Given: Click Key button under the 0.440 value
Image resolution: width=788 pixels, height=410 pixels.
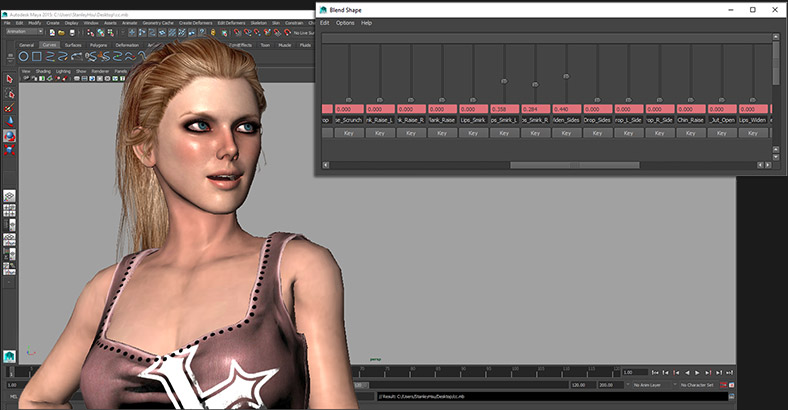Looking at the screenshot, I should pyautogui.click(x=566, y=133).
